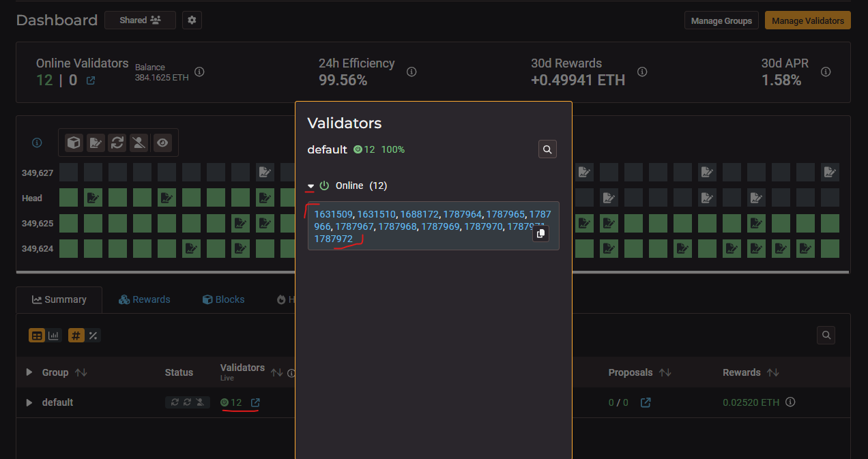Switch values to percent display mode
868x459 pixels.
(93, 336)
